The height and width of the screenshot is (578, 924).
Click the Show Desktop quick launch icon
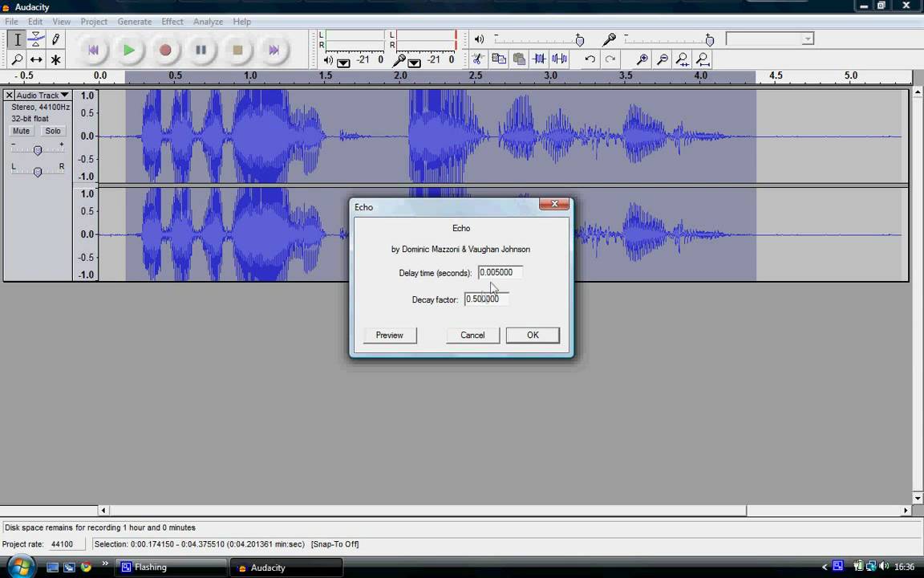click(52, 568)
